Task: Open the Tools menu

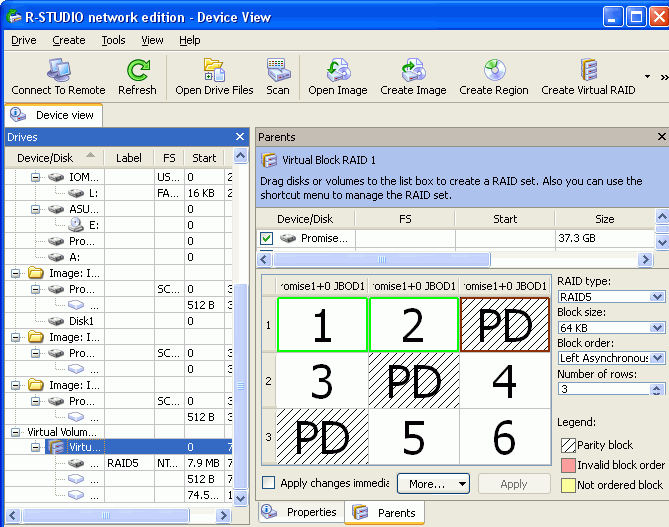Action: click(x=113, y=40)
